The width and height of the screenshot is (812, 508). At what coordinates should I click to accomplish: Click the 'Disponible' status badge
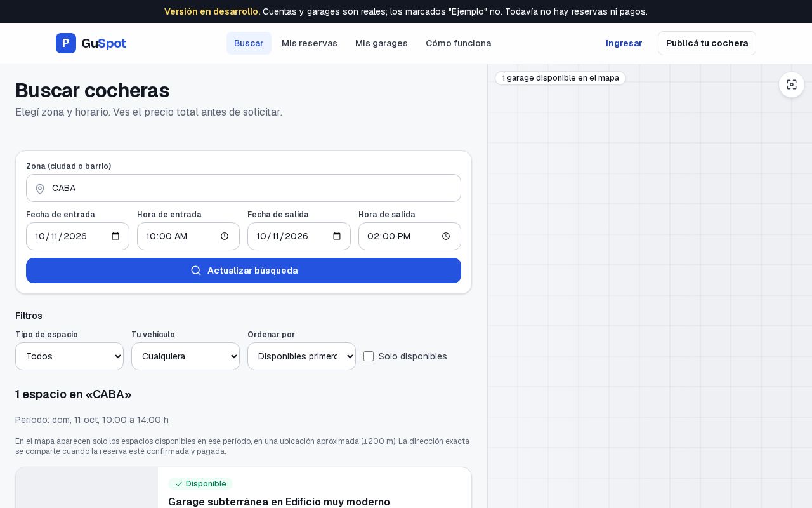tap(200, 484)
